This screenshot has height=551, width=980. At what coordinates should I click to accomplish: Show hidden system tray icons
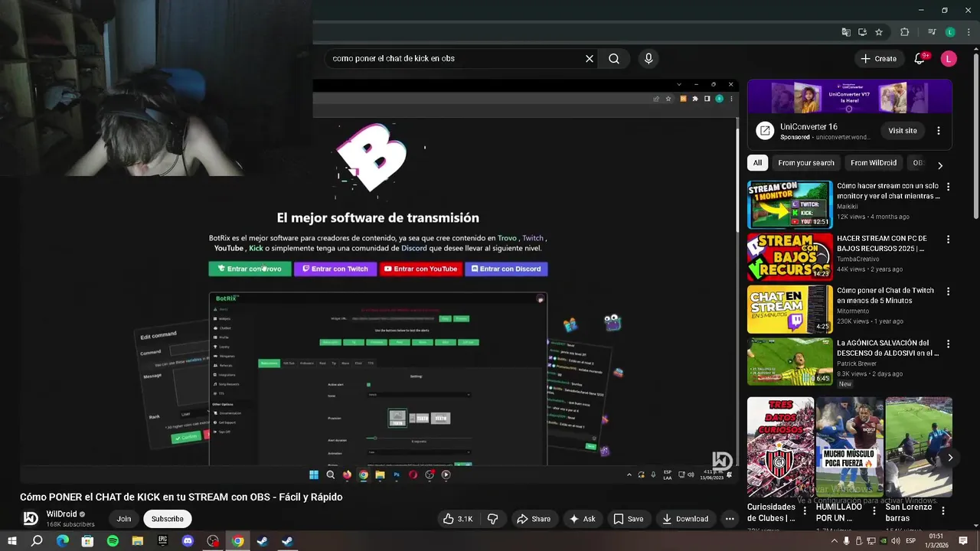click(835, 541)
